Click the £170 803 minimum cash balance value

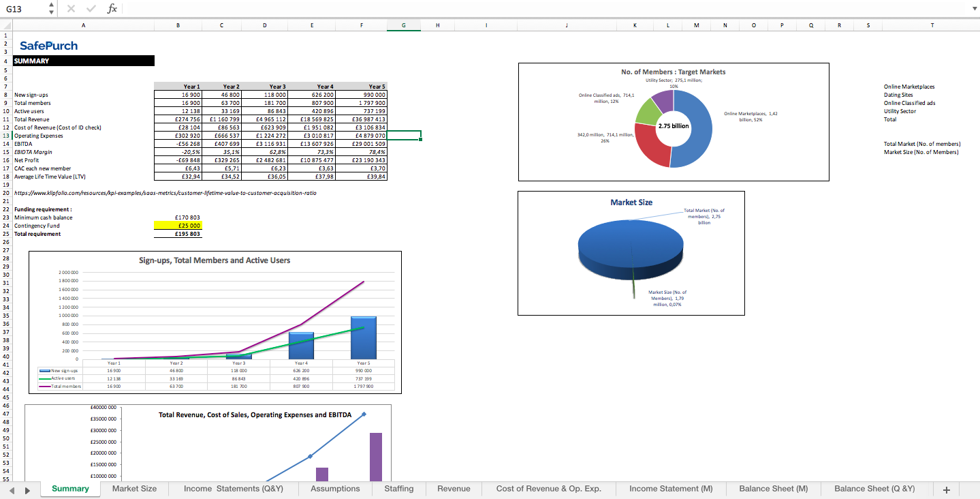178,217
